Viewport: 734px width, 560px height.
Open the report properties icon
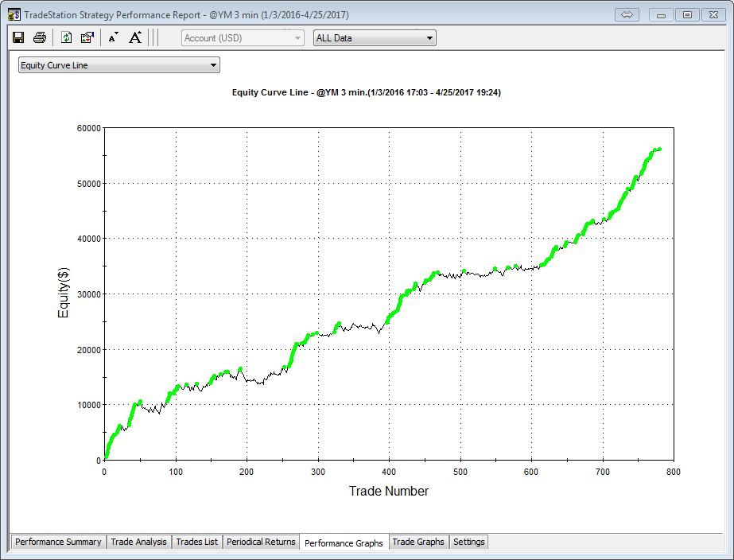click(x=87, y=37)
